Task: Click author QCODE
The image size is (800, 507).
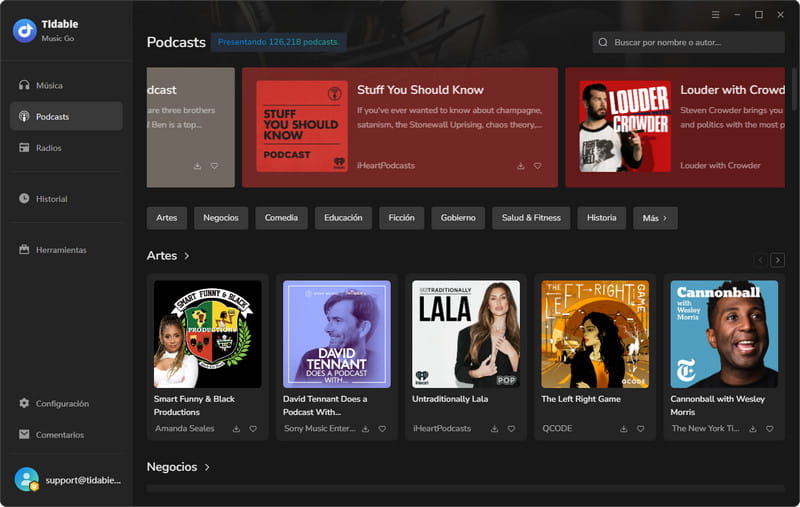Action: [x=557, y=428]
